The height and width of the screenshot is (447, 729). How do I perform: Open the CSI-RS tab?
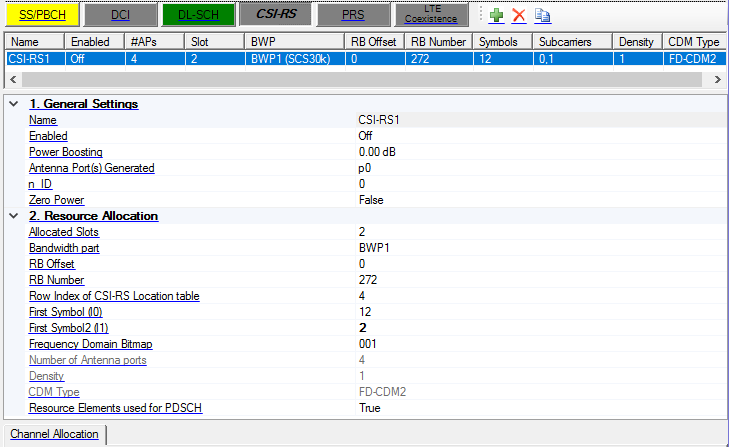(276, 14)
